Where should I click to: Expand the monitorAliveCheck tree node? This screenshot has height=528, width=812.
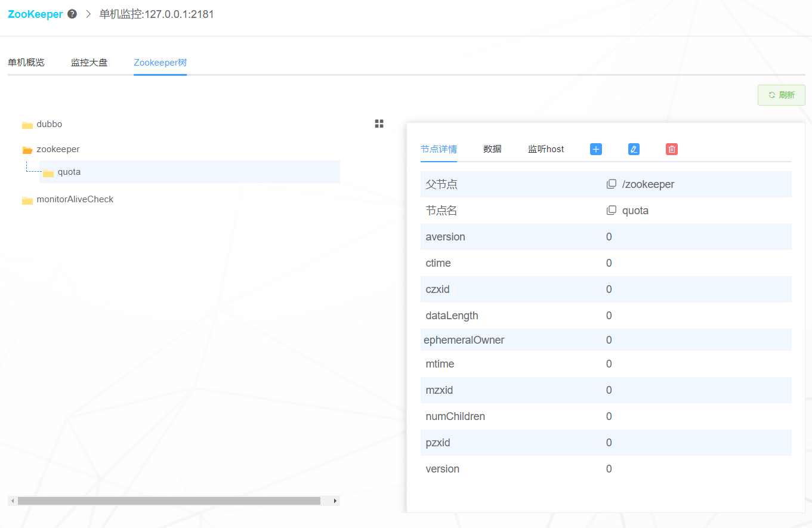75,199
